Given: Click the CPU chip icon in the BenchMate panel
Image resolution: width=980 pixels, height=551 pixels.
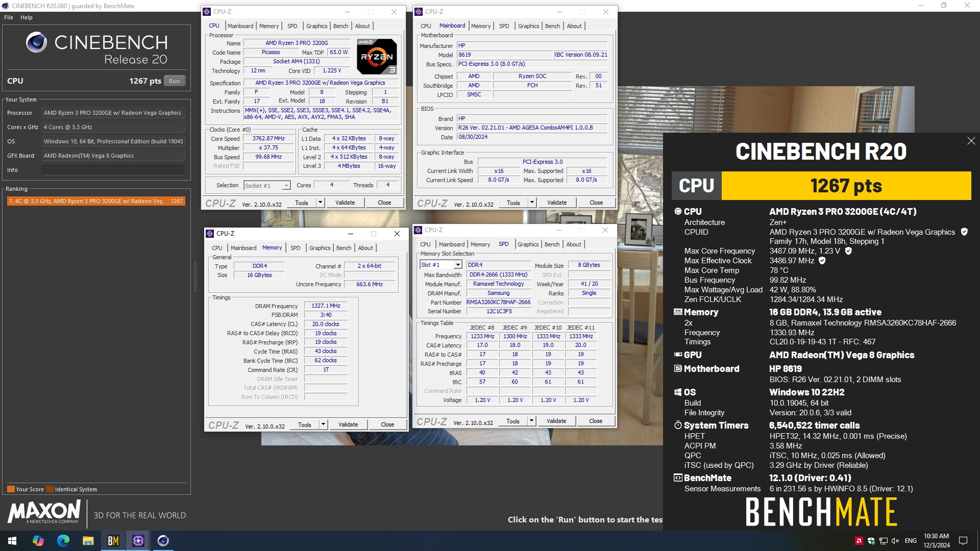Looking at the screenshot, I should [x=678, y=211].
